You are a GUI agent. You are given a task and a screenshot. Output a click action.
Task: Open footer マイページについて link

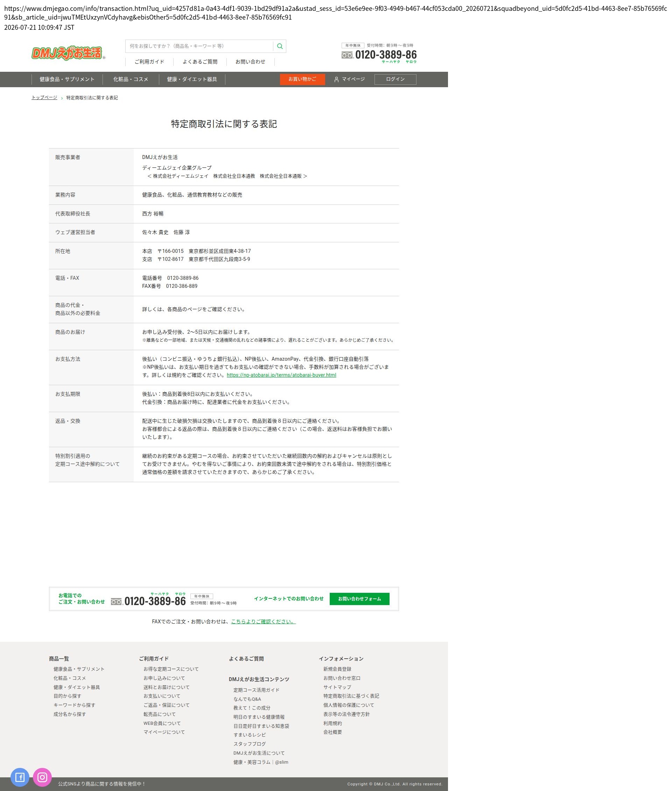pos(164,732)
